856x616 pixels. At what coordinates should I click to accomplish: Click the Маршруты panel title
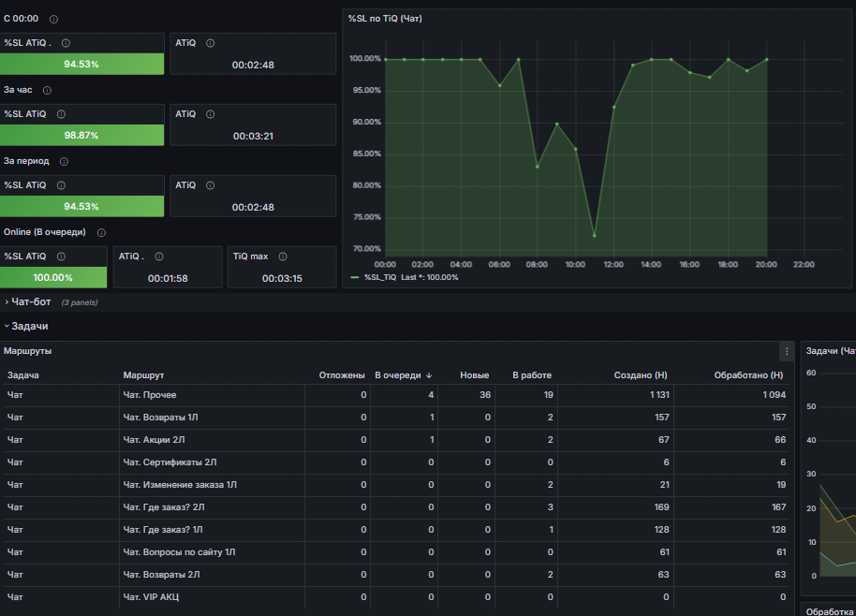click(x=27, y=351)
